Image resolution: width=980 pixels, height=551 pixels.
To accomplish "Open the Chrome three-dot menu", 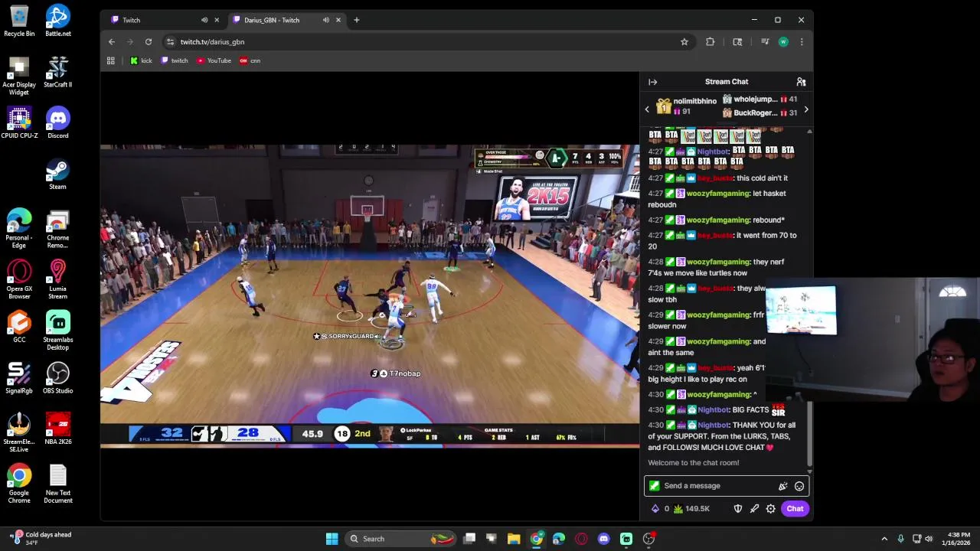I will (802, 42).
